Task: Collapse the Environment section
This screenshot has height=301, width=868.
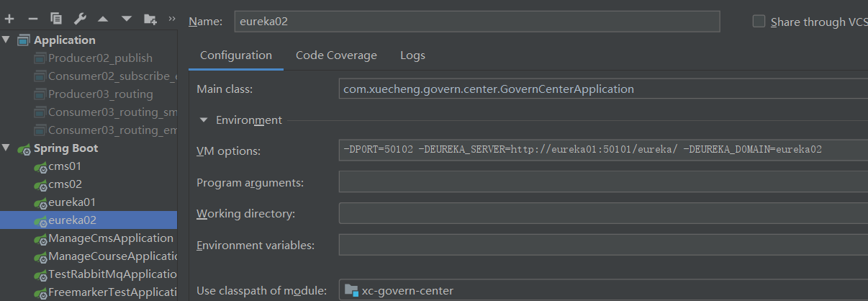Action: [204, 120]
